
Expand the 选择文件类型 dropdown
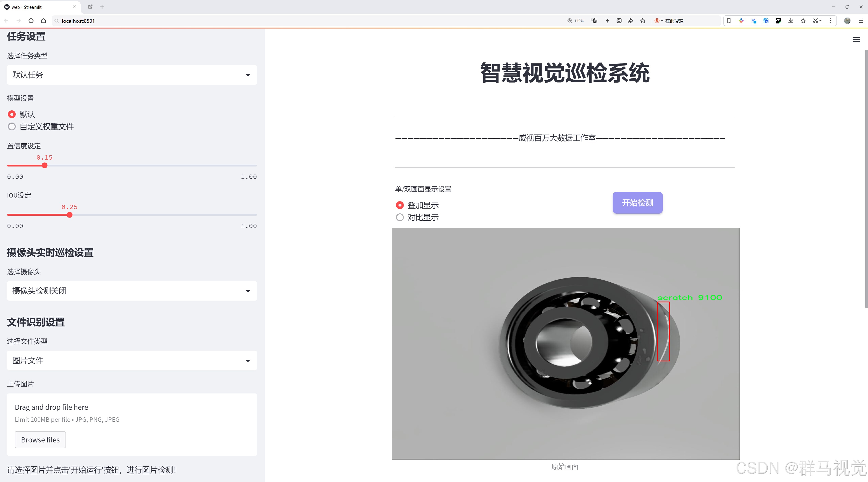[132, 361]
